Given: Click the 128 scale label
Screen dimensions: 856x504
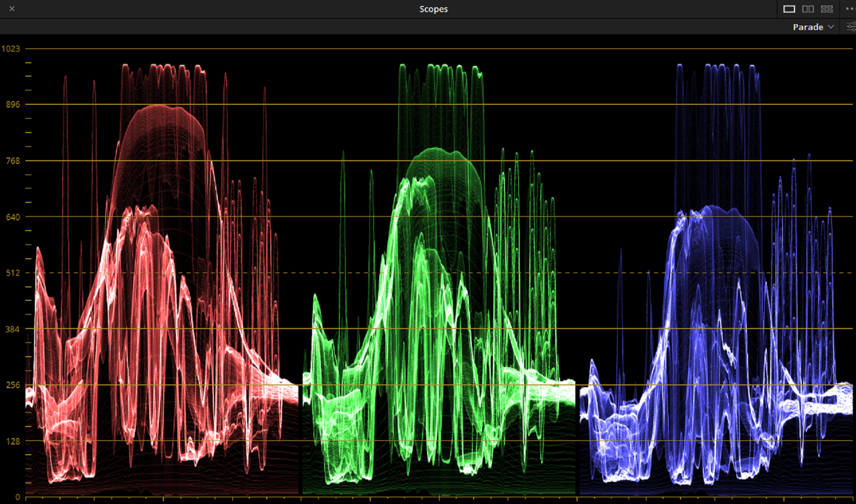Looking at the screenshot, I should pyautogui.click(x=13, y=441).
